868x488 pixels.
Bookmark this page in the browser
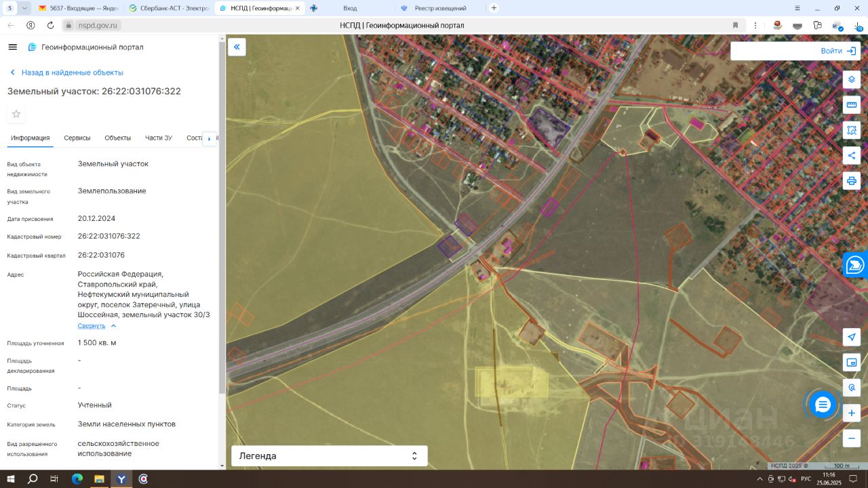(x=735, y=25)
